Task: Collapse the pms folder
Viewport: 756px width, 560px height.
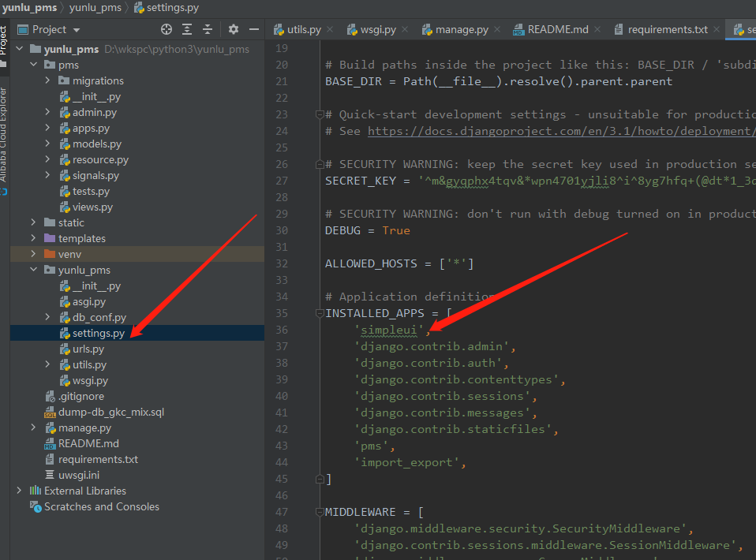Action: (33, 65)
